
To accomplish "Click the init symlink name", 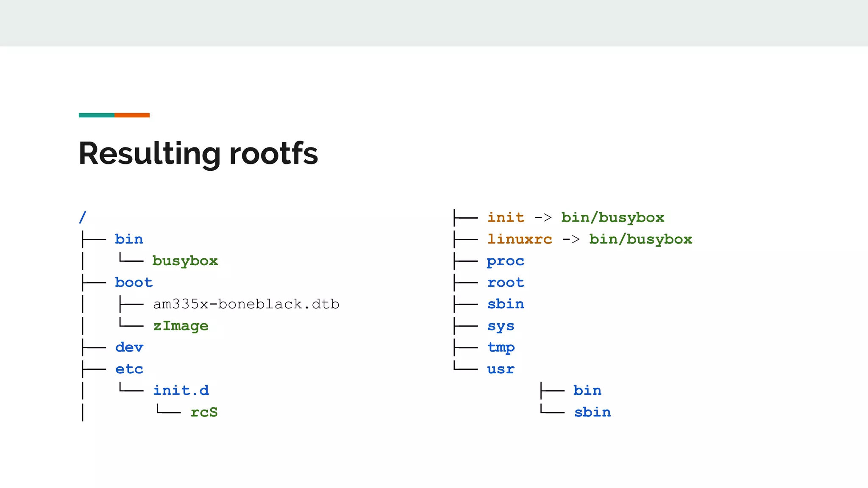I will point(506,217).
